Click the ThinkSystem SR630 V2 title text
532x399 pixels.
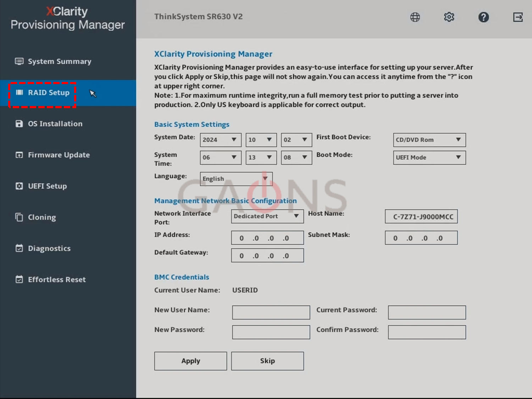(x=199, y=17)
